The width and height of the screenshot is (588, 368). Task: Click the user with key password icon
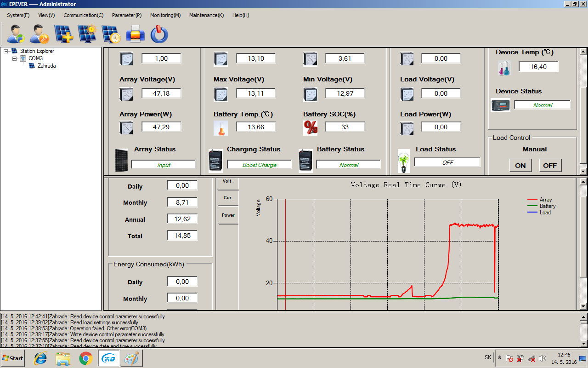coord(40,34)
